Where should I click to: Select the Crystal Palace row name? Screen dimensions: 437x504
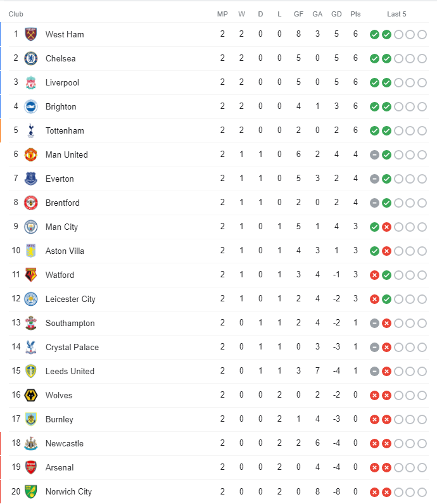[72, 347]
